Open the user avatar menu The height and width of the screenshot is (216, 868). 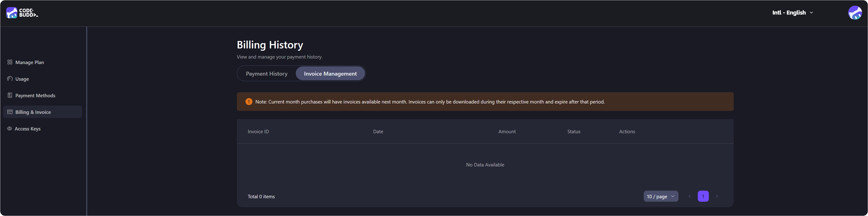(x=855, y=13)
